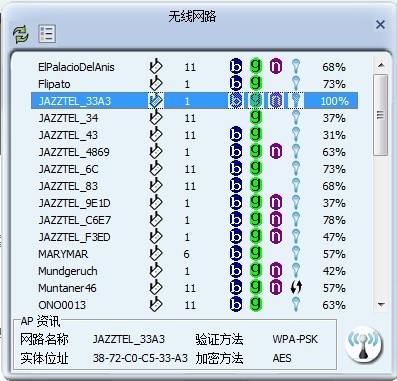The height and width of the screenshot is (381, 397).
Task: Click the 78% signal of JAZZTEL_C6E7
Action: tap(334, 220)
